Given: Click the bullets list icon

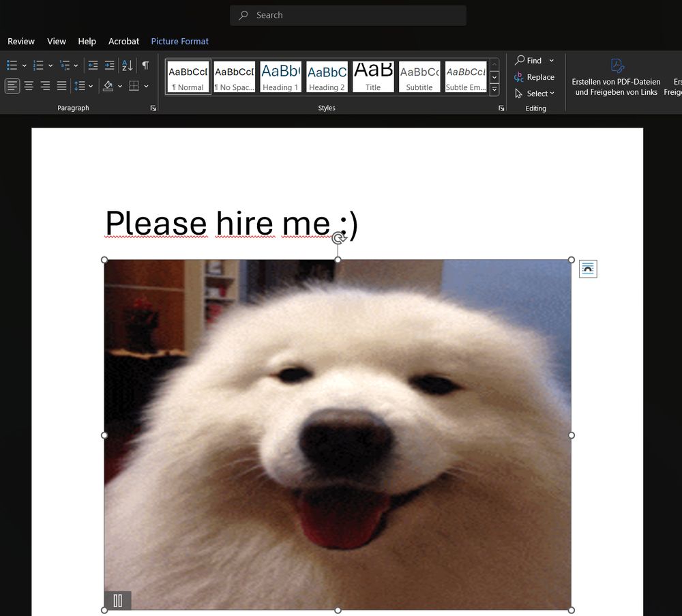Looking at the screenshot, I should click(x=12, y=65).
